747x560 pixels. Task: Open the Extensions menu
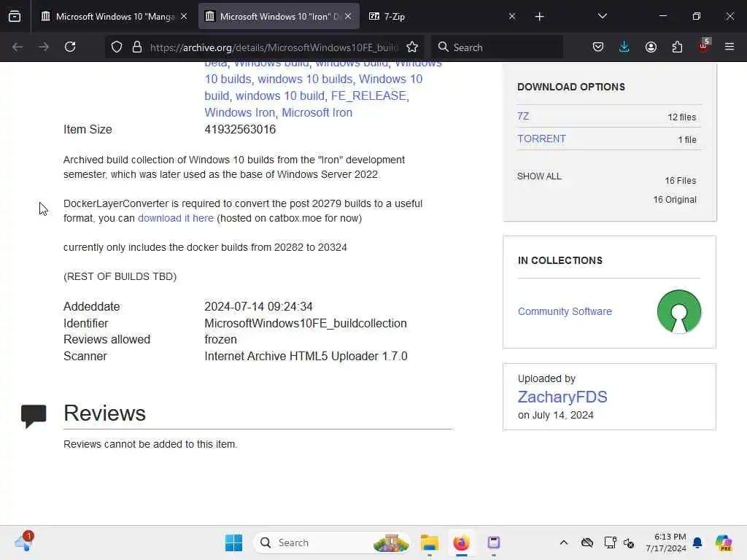pyautogui.click(x=677, y=47)
